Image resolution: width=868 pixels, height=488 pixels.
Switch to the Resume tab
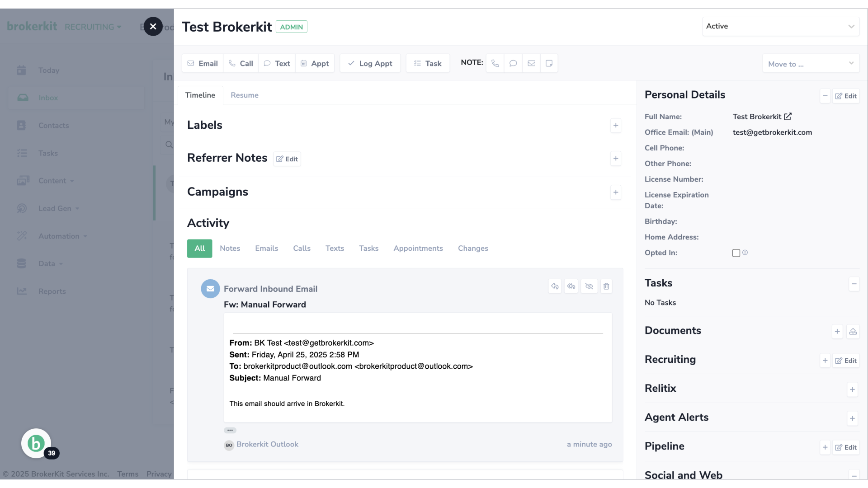point(245,95)
